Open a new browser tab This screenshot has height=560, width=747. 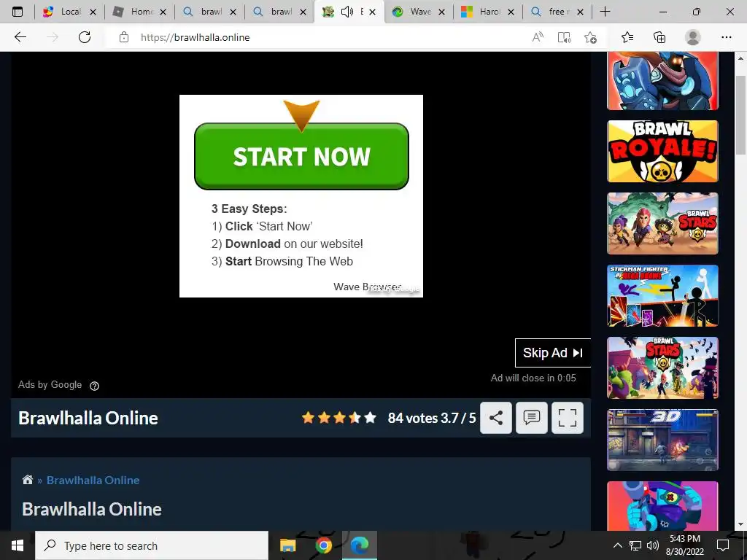point(605,12)
